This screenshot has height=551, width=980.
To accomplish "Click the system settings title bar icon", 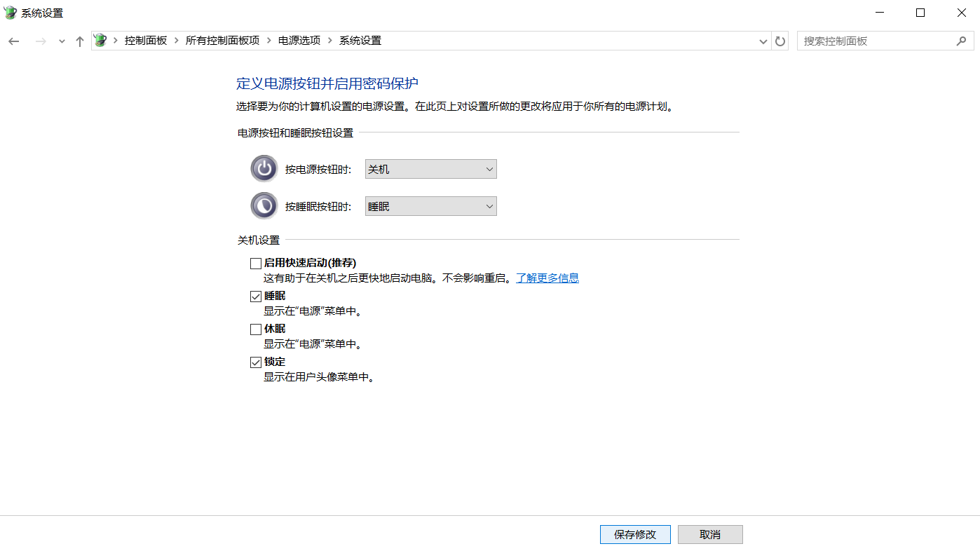I will 11,13.
